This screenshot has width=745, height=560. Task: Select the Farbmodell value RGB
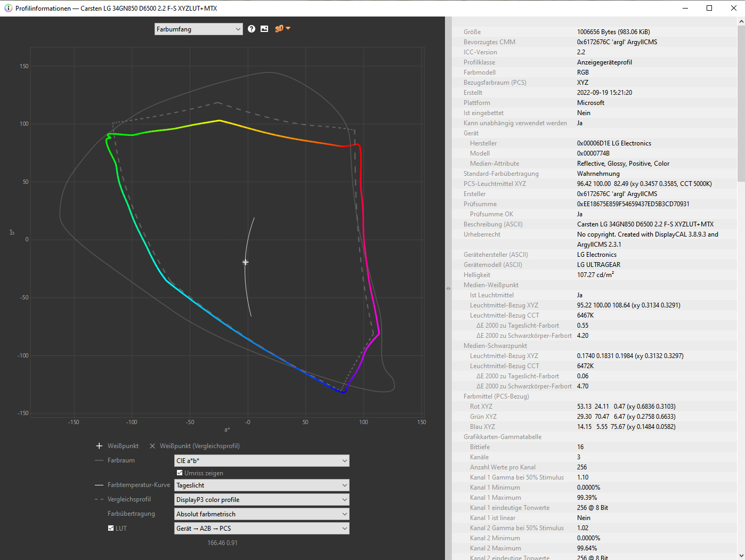[583, 72]
